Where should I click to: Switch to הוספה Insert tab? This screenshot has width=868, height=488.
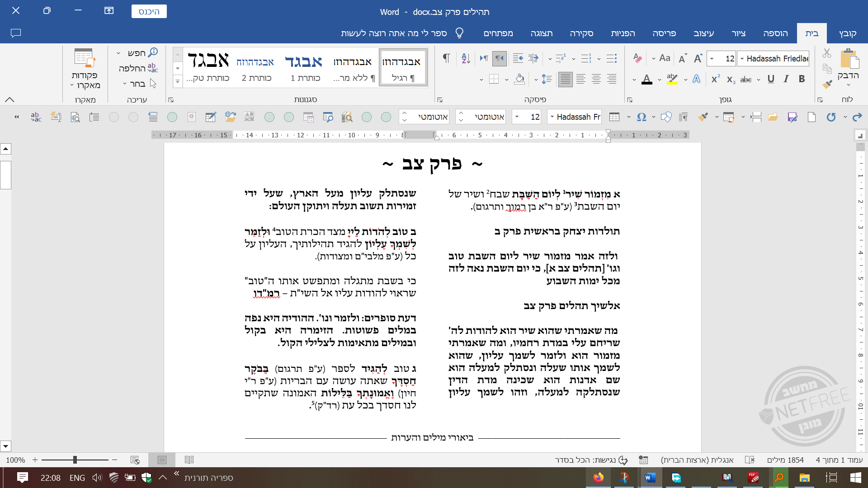(775, 33)
